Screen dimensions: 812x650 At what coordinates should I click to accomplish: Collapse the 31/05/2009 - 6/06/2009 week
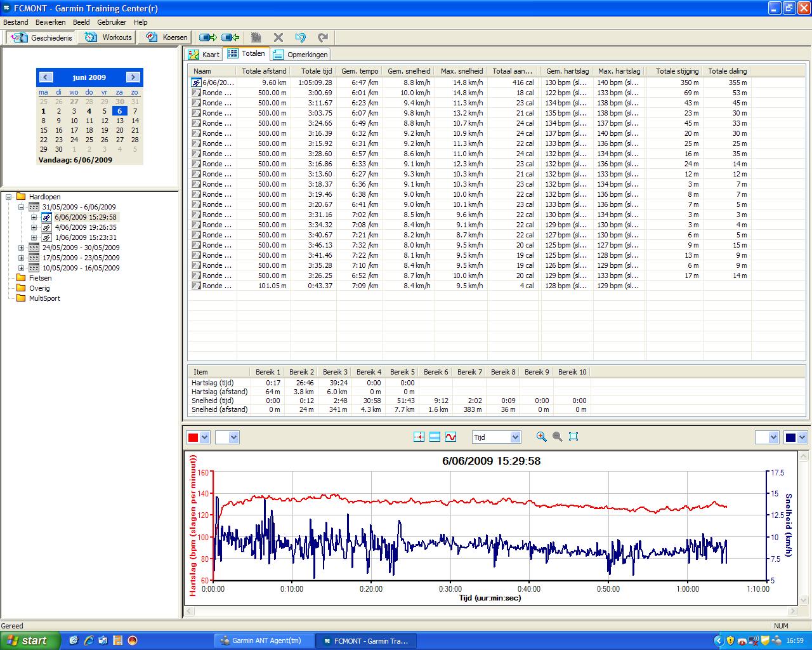click(21, 207)
